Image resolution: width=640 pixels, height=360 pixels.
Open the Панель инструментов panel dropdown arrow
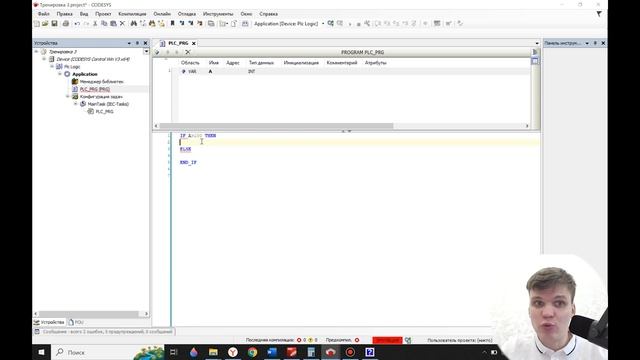click(587, 43)
